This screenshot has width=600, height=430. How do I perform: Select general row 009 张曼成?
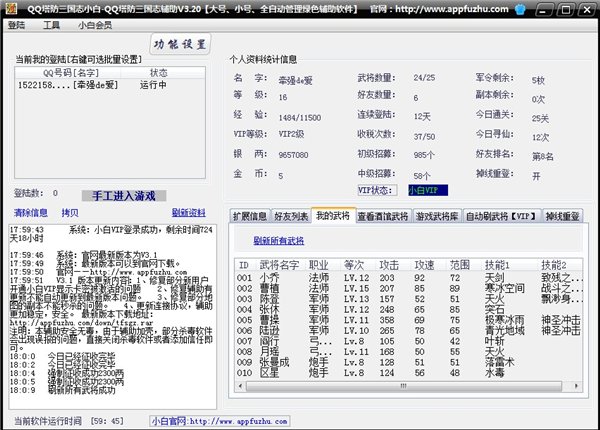(409, 362)
